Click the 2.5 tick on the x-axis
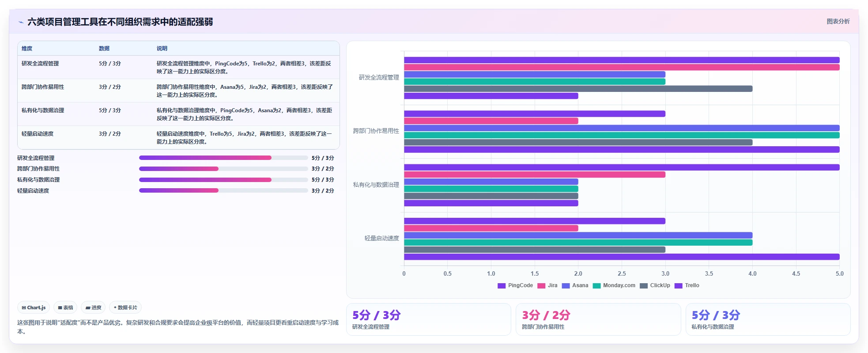868x353 pixels. (x=622, y=274)
